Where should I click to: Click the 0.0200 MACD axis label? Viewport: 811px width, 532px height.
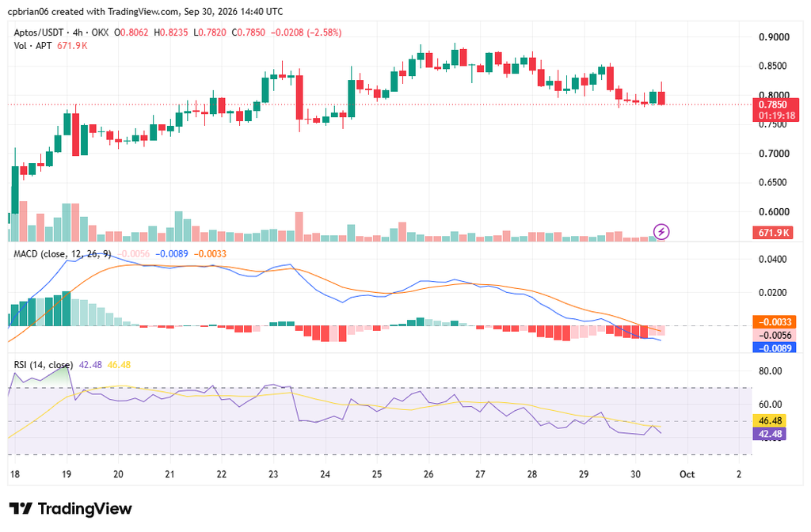tap(772, 293)
